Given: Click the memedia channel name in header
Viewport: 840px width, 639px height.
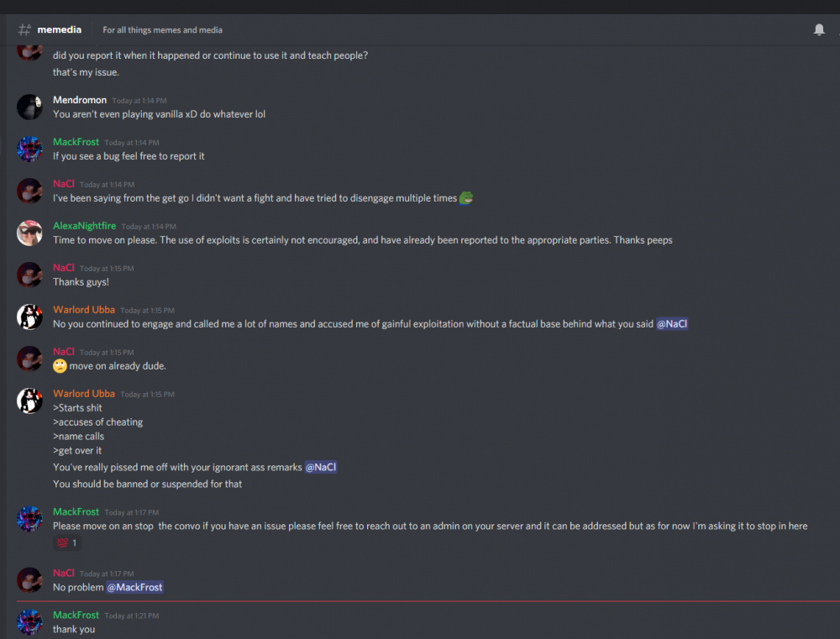Looking at the screenshot, I should click(60, 29).
